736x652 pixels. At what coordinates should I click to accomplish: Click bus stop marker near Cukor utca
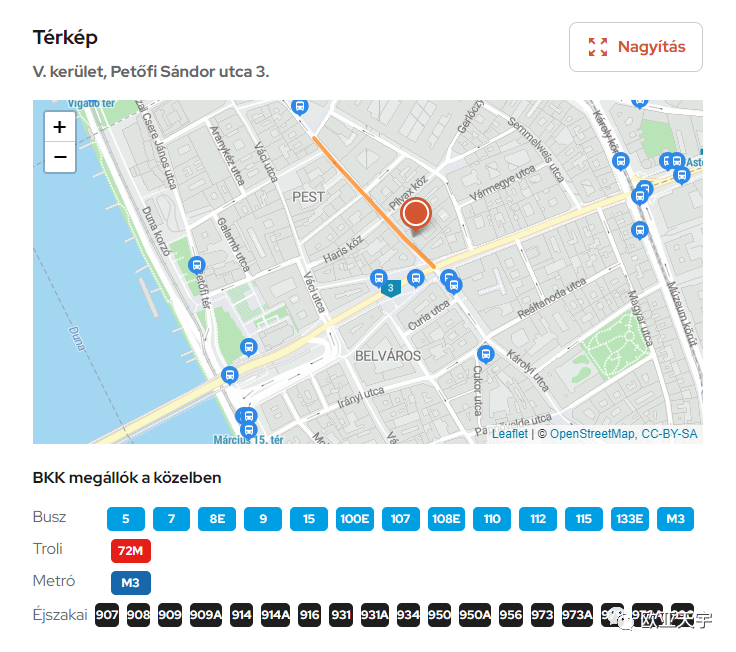pos(486,354)
